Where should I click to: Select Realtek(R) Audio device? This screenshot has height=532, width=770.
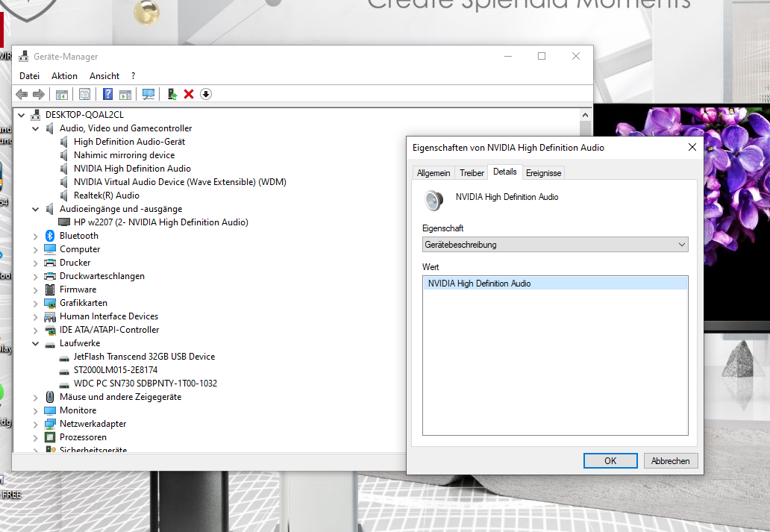pyautogui.click(x=107, y=195)
